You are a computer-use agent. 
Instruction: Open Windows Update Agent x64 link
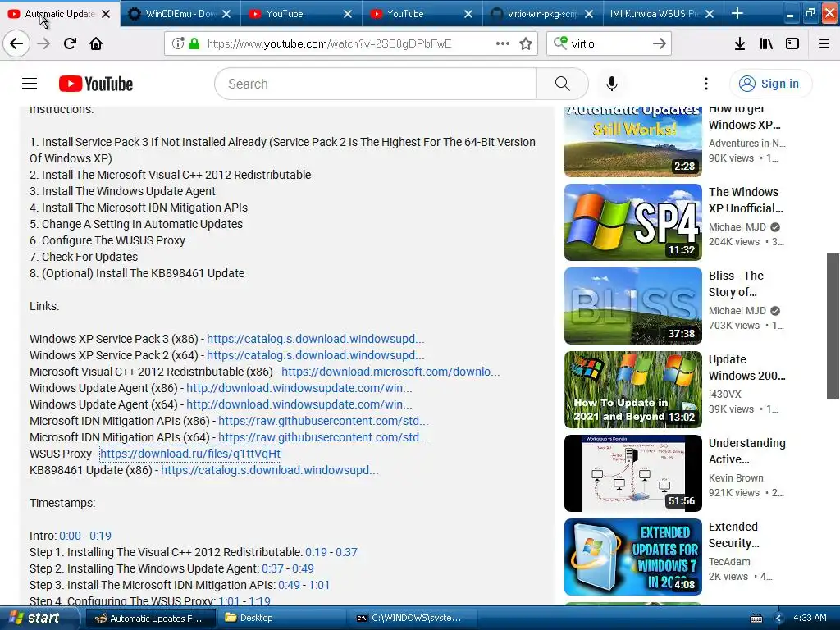[299, 404]
